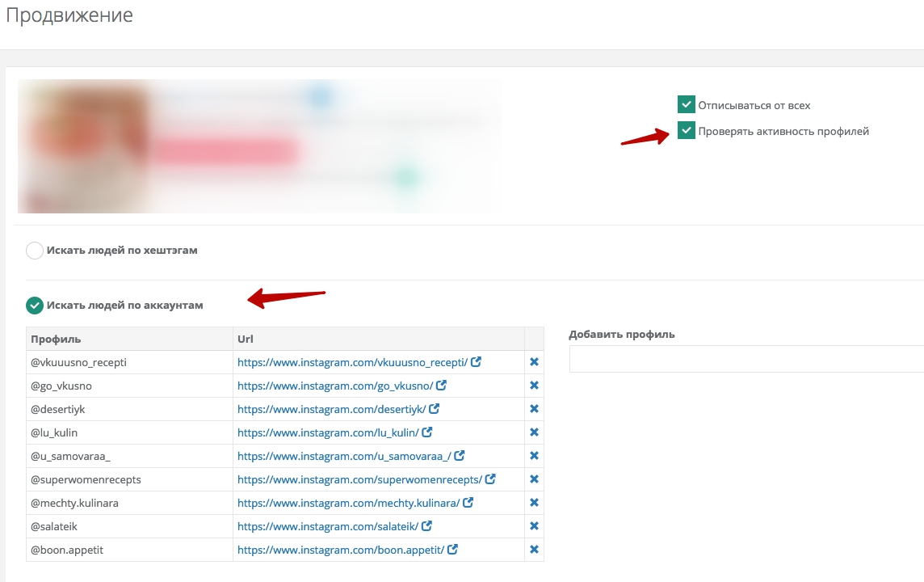Remove the @desertiyk profile from list
Viewport: 924px width, 582px height.
pyautogui.click(x=534, y=409)
